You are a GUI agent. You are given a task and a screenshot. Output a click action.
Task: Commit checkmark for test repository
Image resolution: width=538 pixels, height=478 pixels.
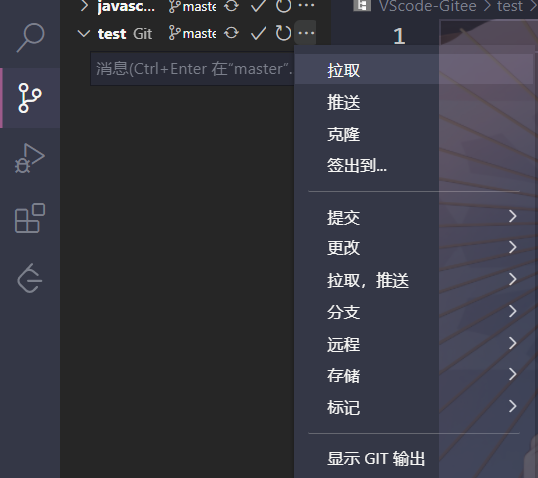pos(258,33)
